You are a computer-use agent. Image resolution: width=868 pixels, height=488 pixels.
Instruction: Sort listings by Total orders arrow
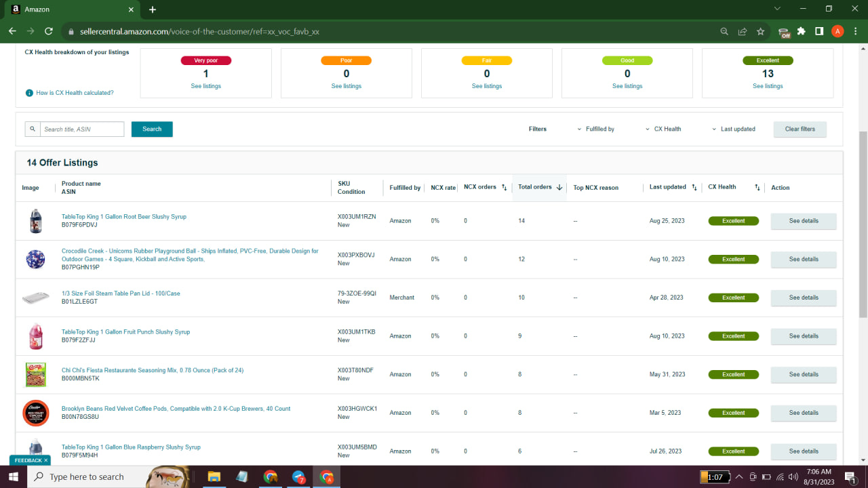[559, 187]
